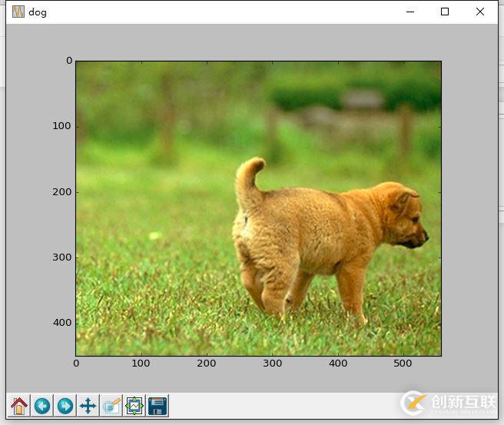This screenshot has width=504, height=425.
Task: Minimize the dog figure window
Action: coord(410,12)
